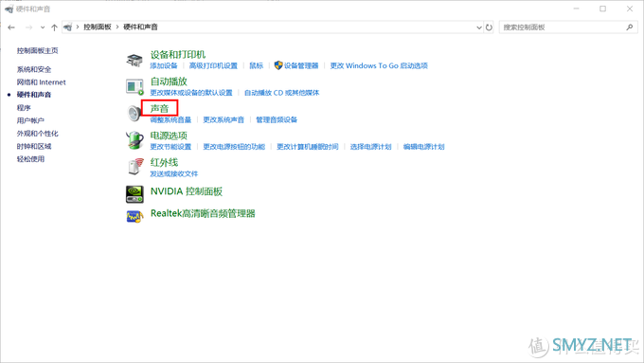
Task: Open the NVIDIA control panel icon
Action: click(134, 194)
